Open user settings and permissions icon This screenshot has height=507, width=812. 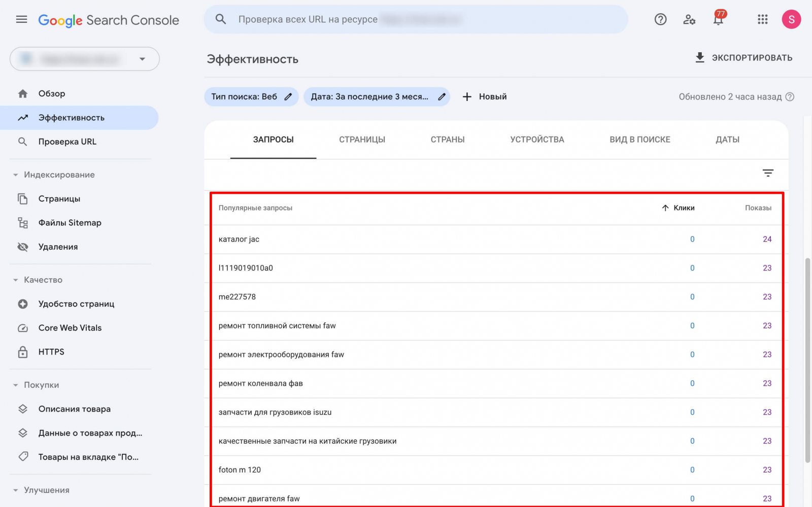click(x=689, y=20)
